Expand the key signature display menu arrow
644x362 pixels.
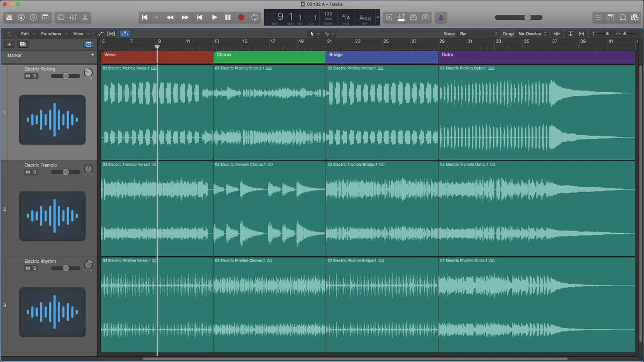377,17
